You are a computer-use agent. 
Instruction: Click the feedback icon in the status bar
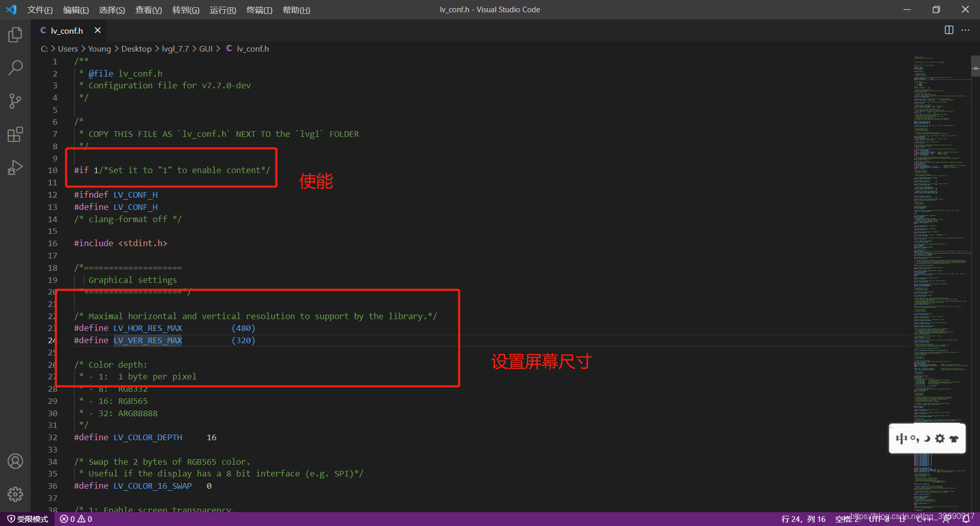click(x=947, y=519)
